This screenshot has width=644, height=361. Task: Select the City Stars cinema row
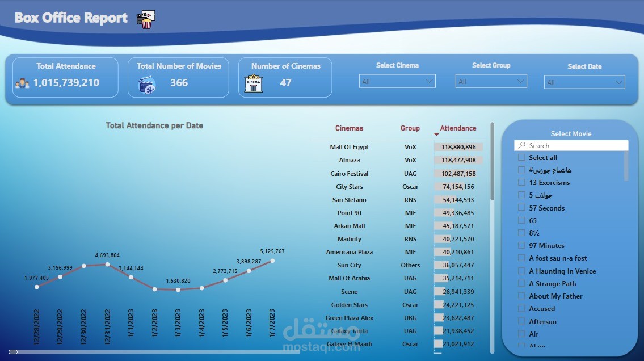point(397,187)
